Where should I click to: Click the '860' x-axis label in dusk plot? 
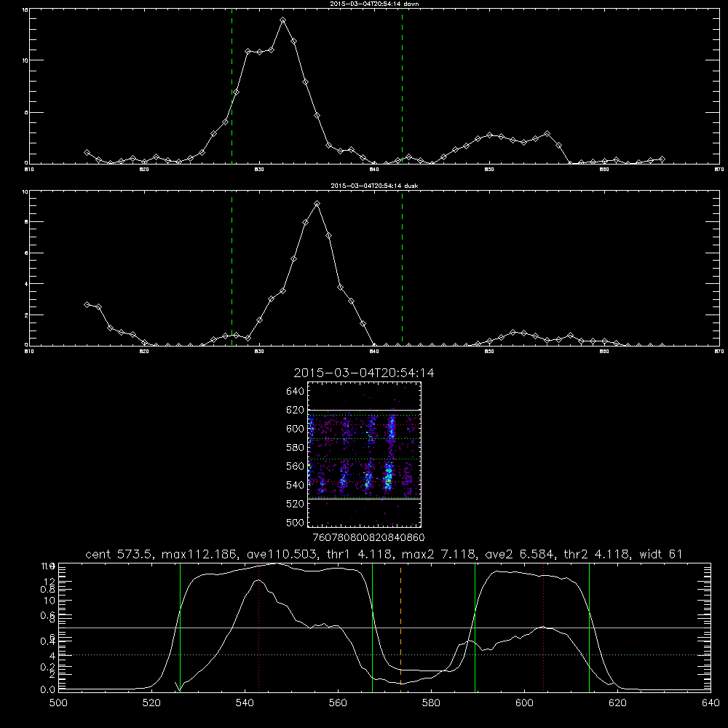(x=604, y=352)
